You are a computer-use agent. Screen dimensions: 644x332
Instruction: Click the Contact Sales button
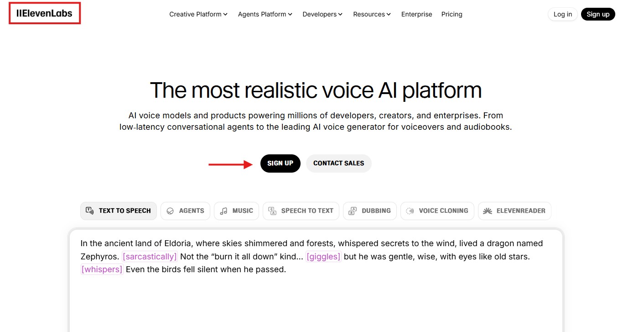(338, 163)
